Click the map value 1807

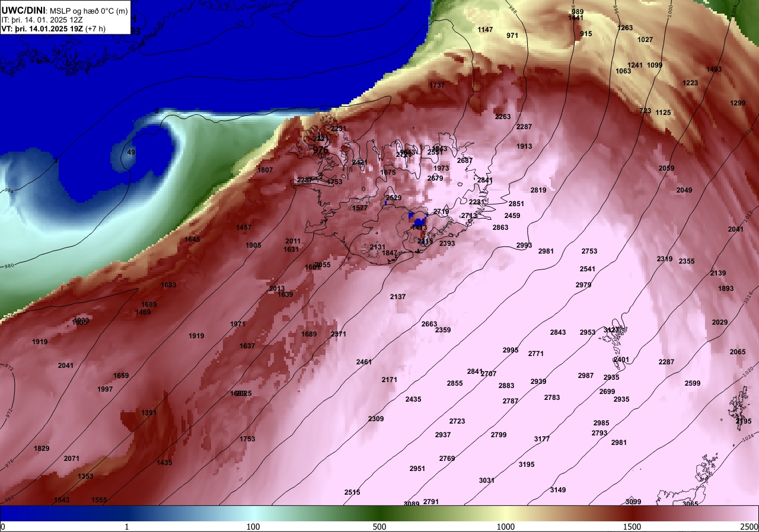(x=265, y=170)
